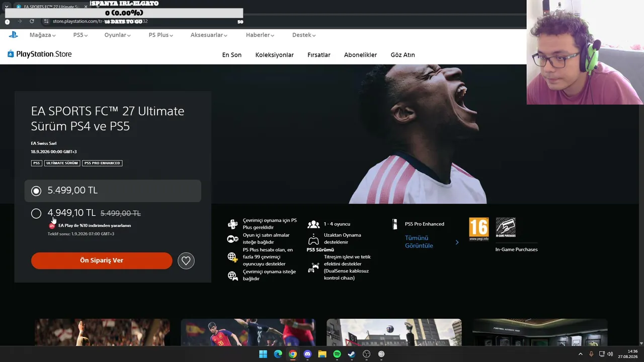Click the PS5 Pro Enhanced console icon
The width and height of the screenshot is (644, 362).
pyautogui.click(x=395, y=224)
